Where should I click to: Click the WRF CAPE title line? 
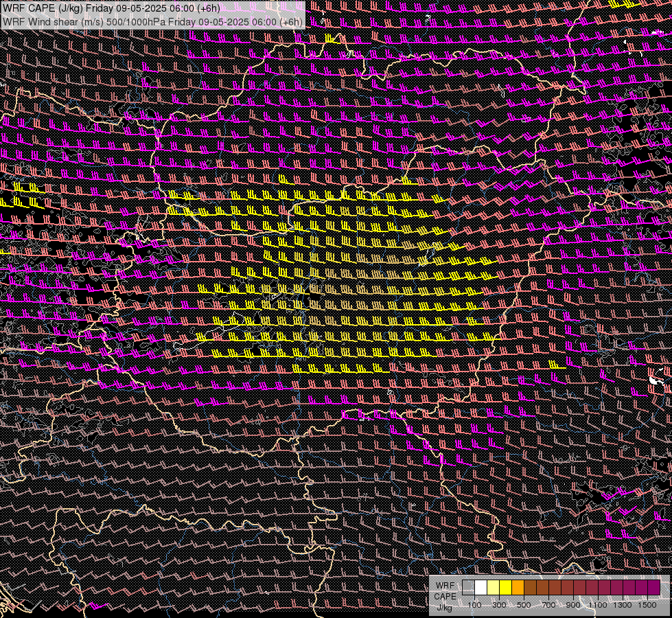point(111,8)
